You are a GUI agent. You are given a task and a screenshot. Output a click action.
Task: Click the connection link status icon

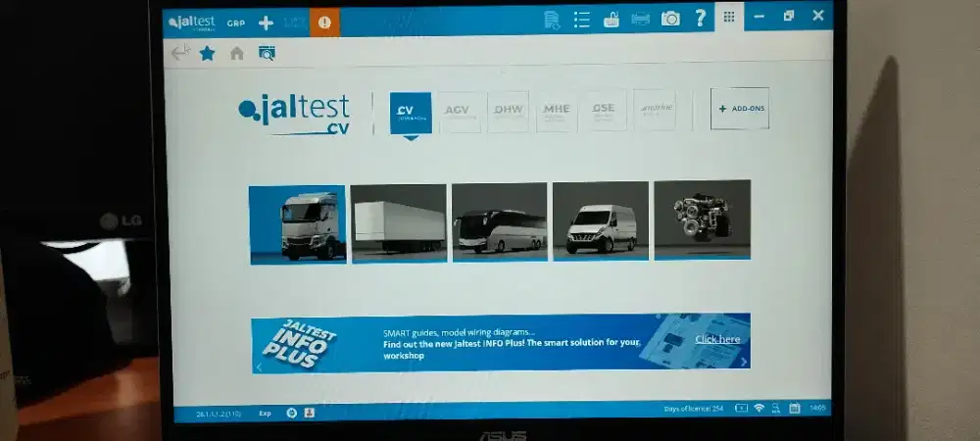pyautogui.click(x=775, y=408)
